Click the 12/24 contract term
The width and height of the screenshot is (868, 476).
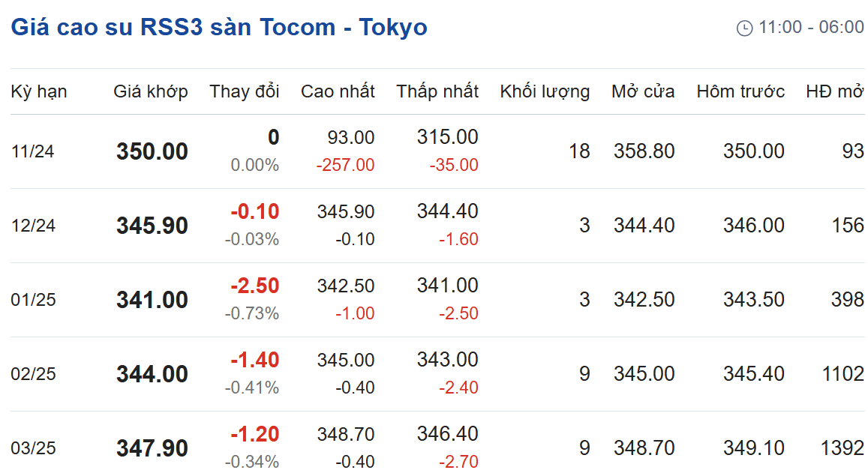coord(33,226)
